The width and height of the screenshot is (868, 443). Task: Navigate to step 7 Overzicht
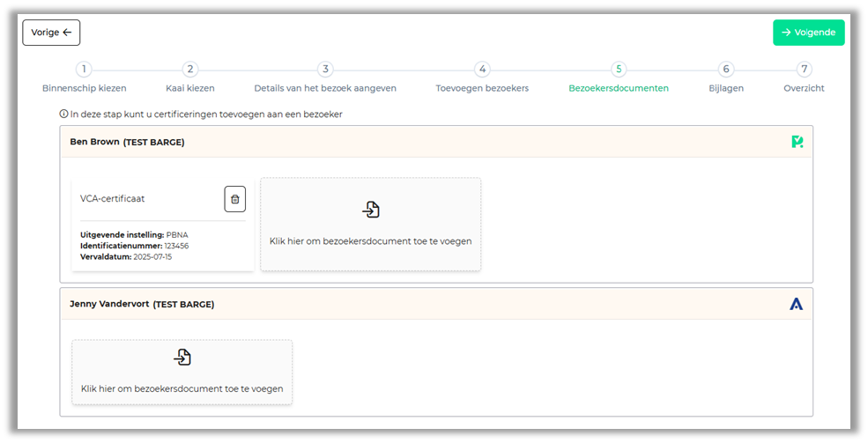tap(804, 70)
